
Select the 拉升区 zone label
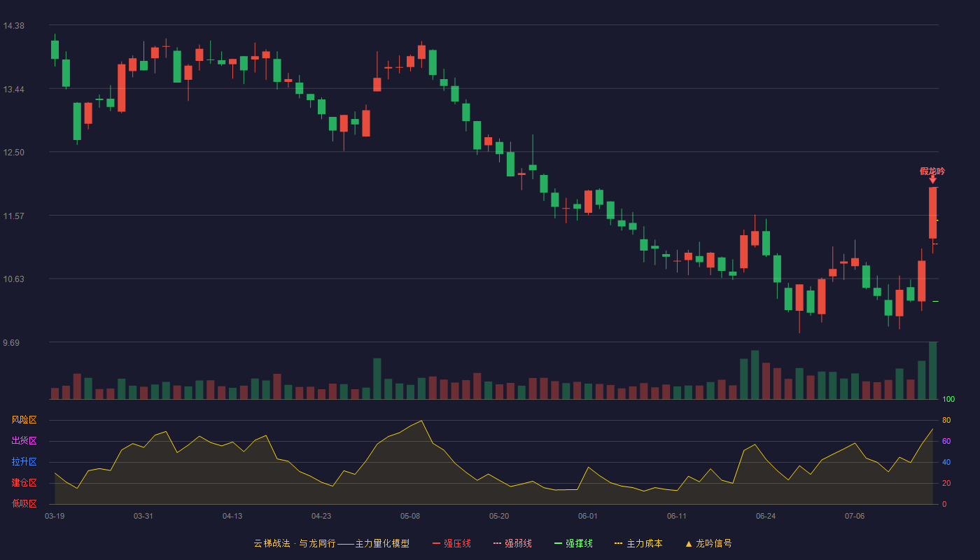24,462
